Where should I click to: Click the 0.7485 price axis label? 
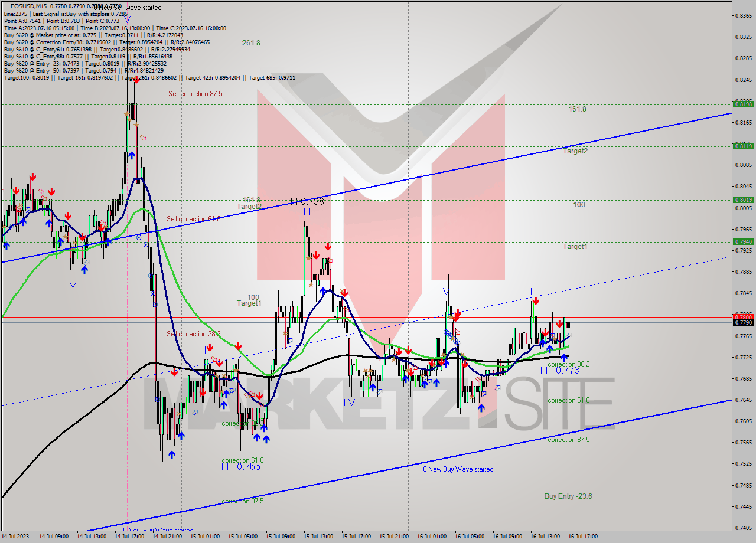(743, 485)
